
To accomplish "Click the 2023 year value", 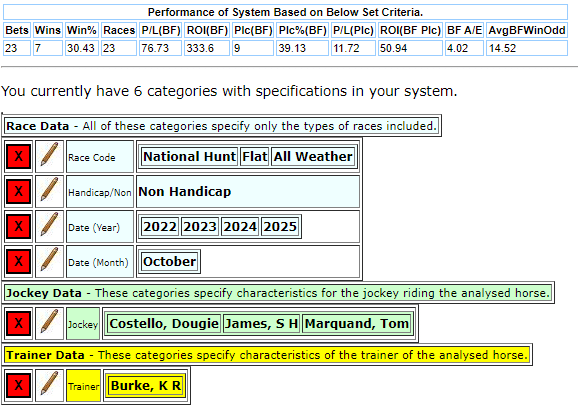I will [x=200, y=227].
